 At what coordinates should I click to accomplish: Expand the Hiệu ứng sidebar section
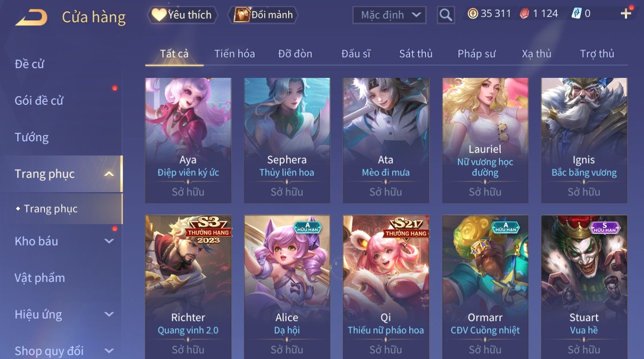tap(109, 314)
